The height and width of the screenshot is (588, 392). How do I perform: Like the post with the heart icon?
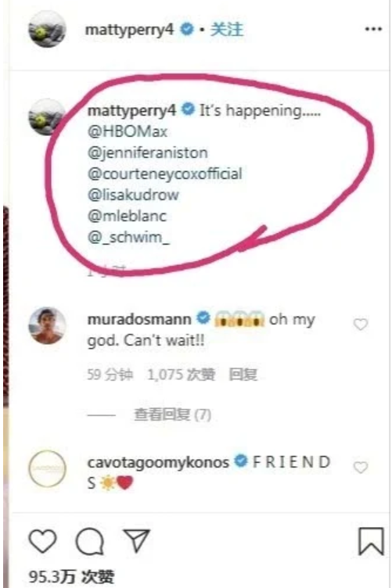pos(43,541)
